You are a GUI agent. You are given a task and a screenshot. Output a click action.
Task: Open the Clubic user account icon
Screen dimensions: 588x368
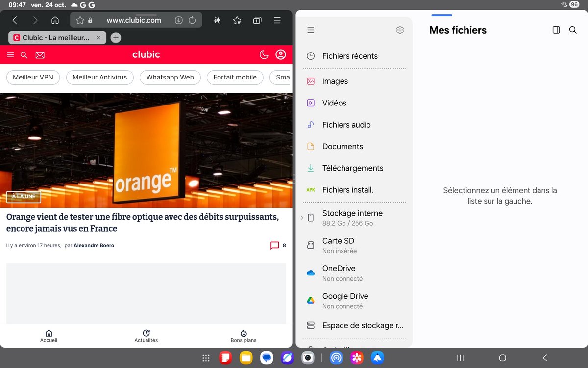click(281, 54)
